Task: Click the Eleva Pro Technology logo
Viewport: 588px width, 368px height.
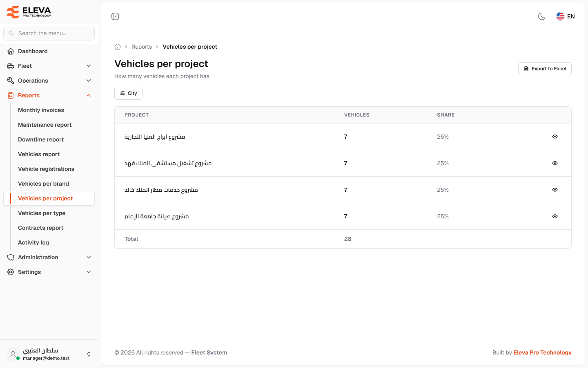Action: 29,12
